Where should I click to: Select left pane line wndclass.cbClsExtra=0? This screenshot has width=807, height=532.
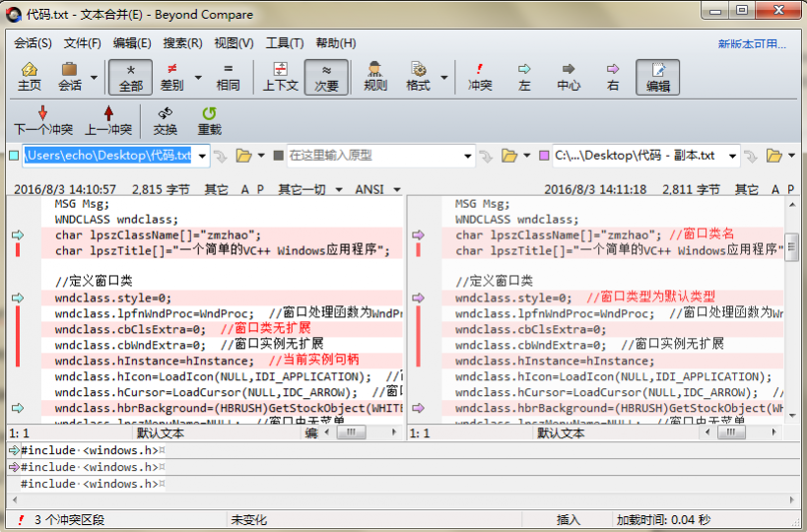tap(222, 329)
